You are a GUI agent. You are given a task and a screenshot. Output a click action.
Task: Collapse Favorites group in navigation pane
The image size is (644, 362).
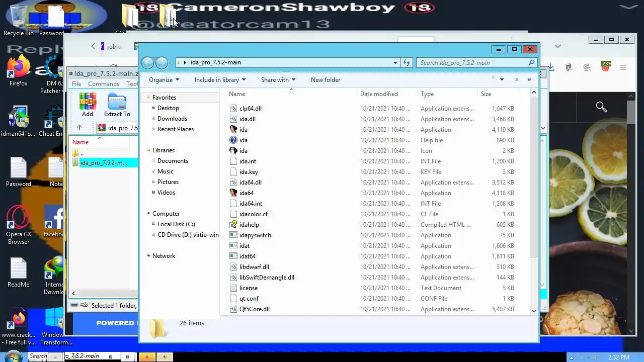tap(148, 98)
